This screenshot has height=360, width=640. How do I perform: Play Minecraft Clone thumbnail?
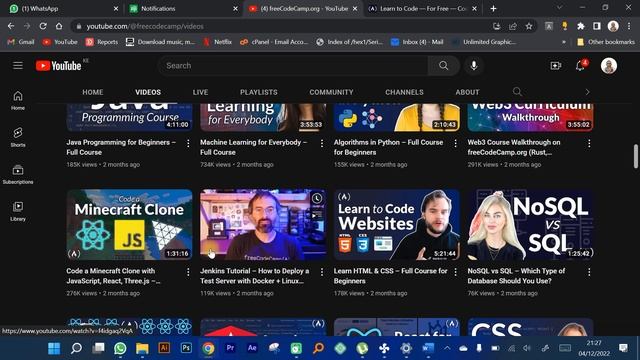click(129, 224)
